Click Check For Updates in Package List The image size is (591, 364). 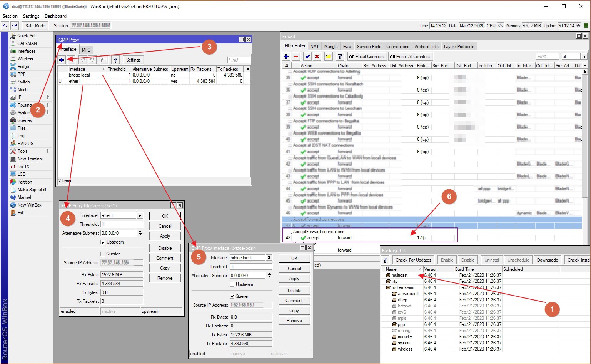point(413,260)
